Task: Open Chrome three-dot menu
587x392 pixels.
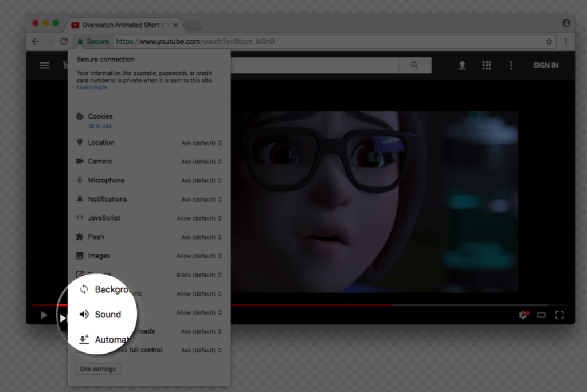Action: pos(566,41)
